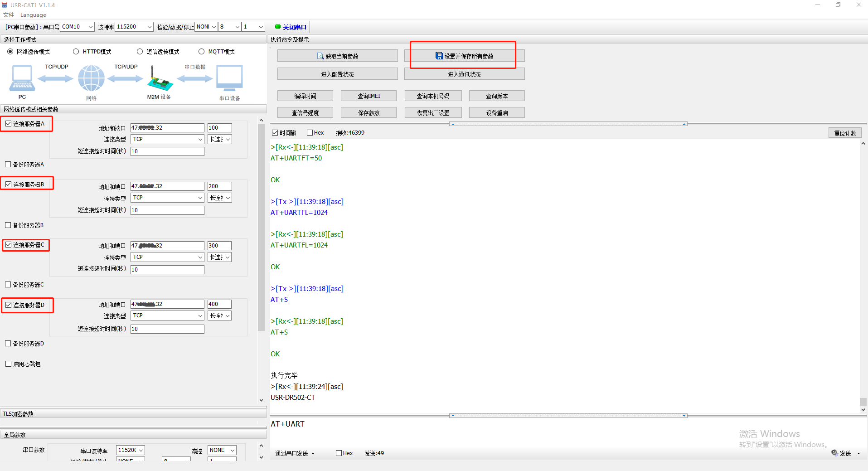
Task: Click the receive log vertical scrollbar
Action: 863,272
